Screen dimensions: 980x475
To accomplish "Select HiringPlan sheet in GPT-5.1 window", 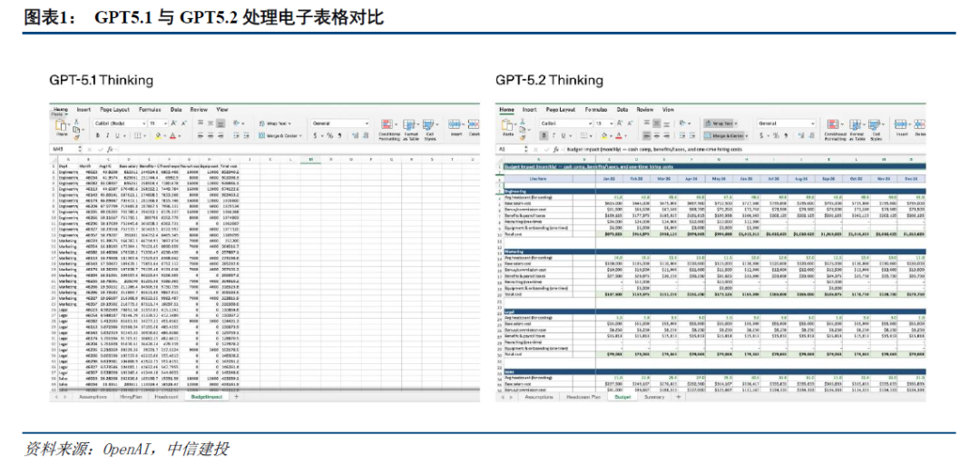I will (x=130, y=397).
